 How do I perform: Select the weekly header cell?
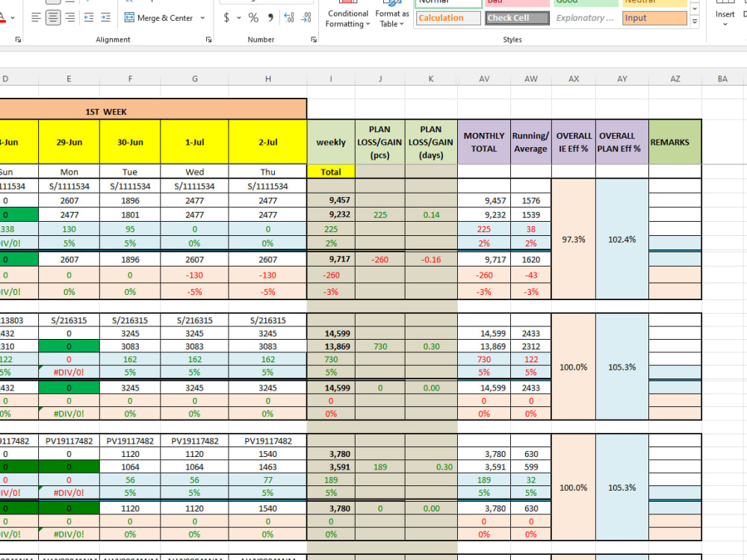(x=331, y=142)
